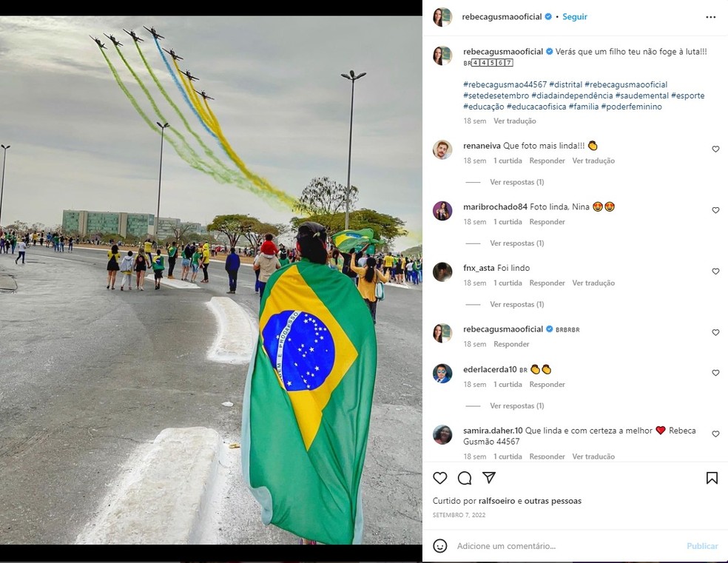Like maribrochado84's comment heart
The width and height of the screenshot is (728, 563).
click(x=715, y=210)
